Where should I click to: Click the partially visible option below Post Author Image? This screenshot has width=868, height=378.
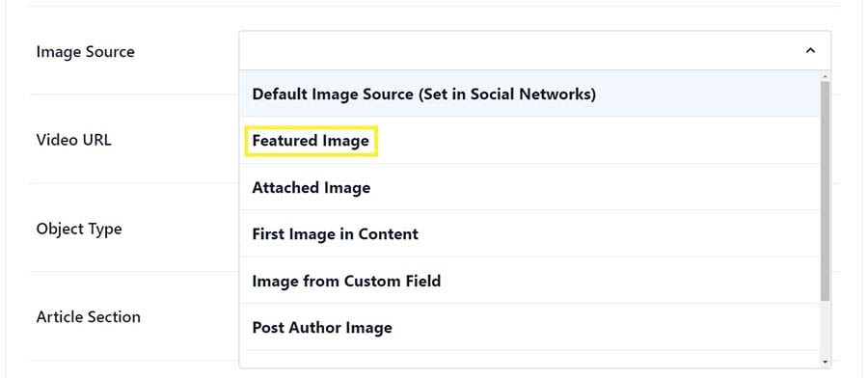tap(529, 359)
